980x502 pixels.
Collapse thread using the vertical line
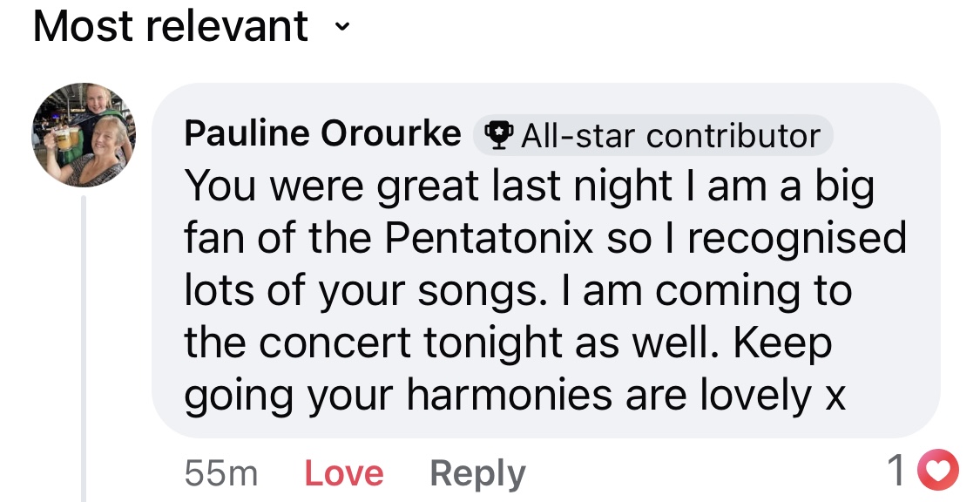(x=84, y=349)
